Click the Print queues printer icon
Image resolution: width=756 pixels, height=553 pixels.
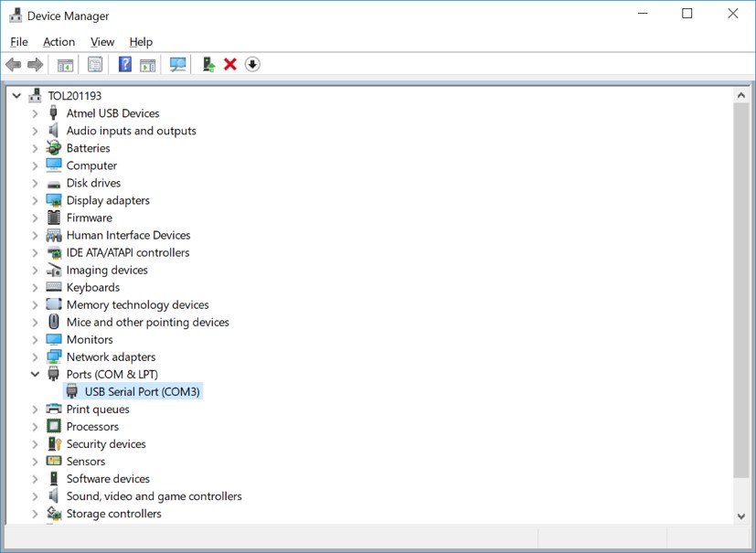point(54,409)
